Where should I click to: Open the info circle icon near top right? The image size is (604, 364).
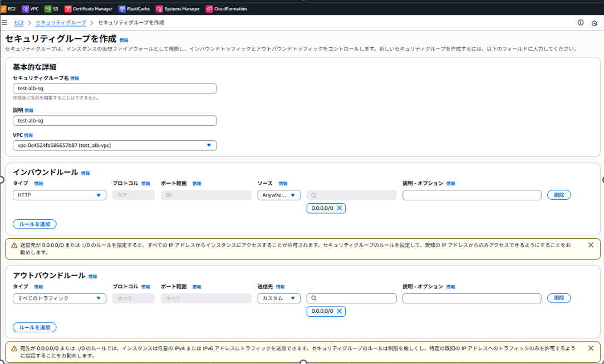click(580, 23)
